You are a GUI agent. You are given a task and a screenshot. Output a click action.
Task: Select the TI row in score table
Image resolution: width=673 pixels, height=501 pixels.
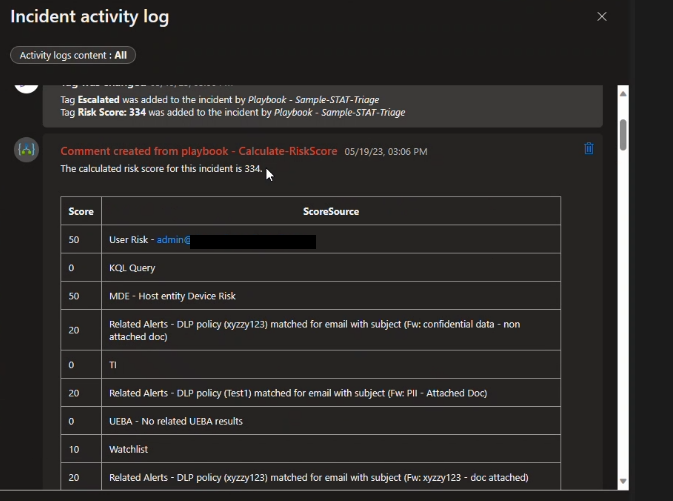pyautogui.click(x=311, y=364)
